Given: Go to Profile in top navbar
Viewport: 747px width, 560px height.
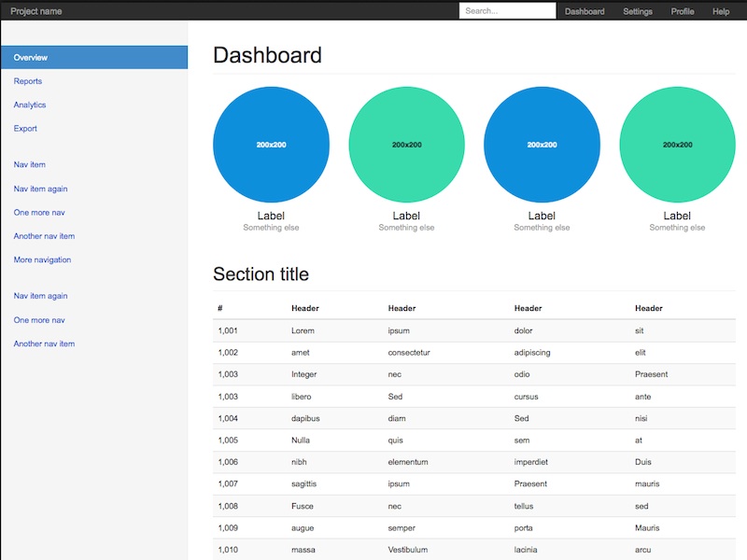Looking at the screenshot, I should [x=683, y=11].
